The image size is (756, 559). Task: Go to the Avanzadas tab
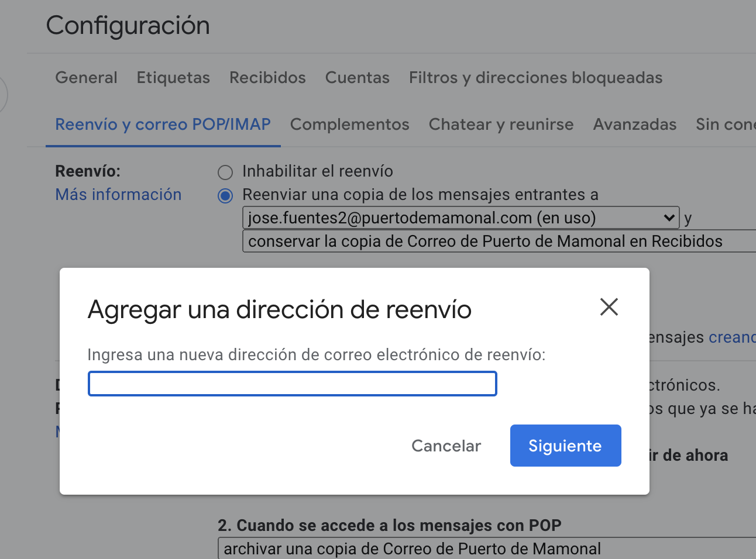coord(635,124)
